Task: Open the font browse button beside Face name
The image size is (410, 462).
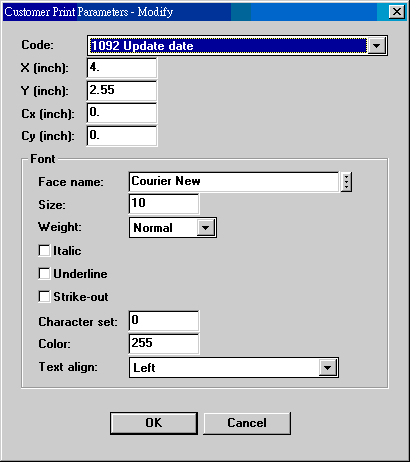Action: 346,182
